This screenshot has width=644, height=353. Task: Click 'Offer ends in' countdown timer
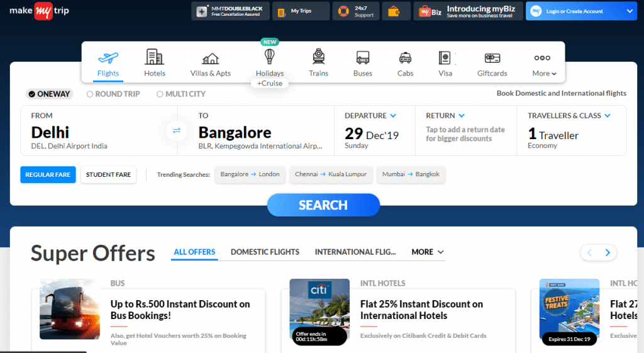coord(319,337)
